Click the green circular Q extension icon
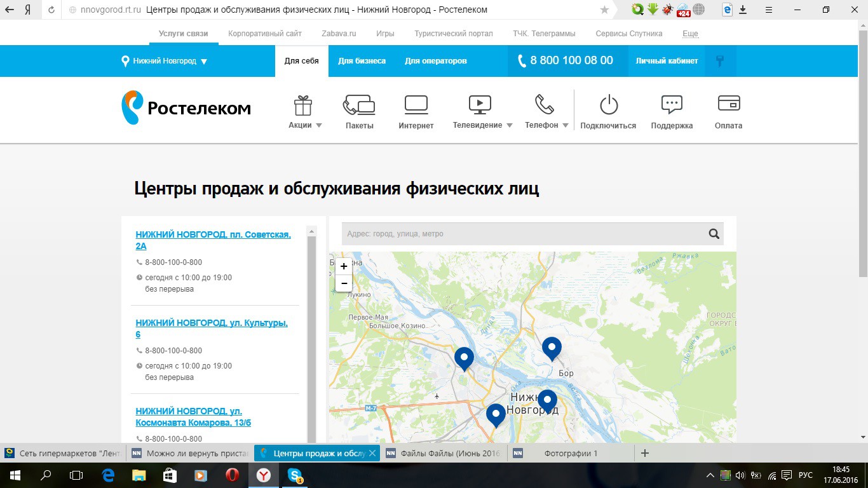The image size is (868, 488). (637, 10)
